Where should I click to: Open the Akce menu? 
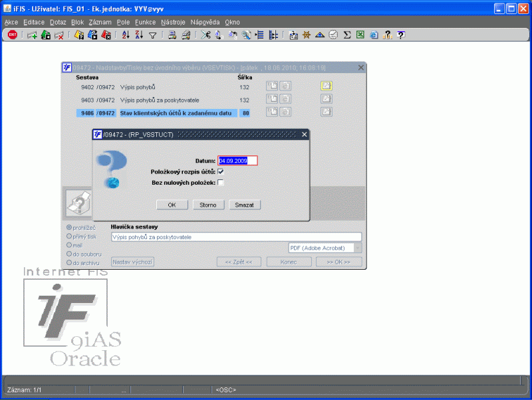click(x=11, y=23)
